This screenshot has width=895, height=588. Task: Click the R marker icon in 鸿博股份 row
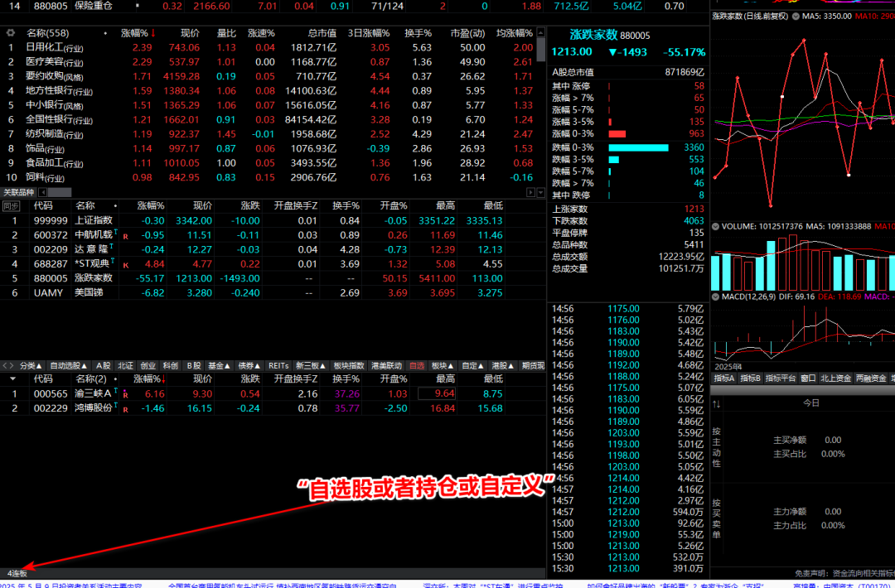(126, 409)
